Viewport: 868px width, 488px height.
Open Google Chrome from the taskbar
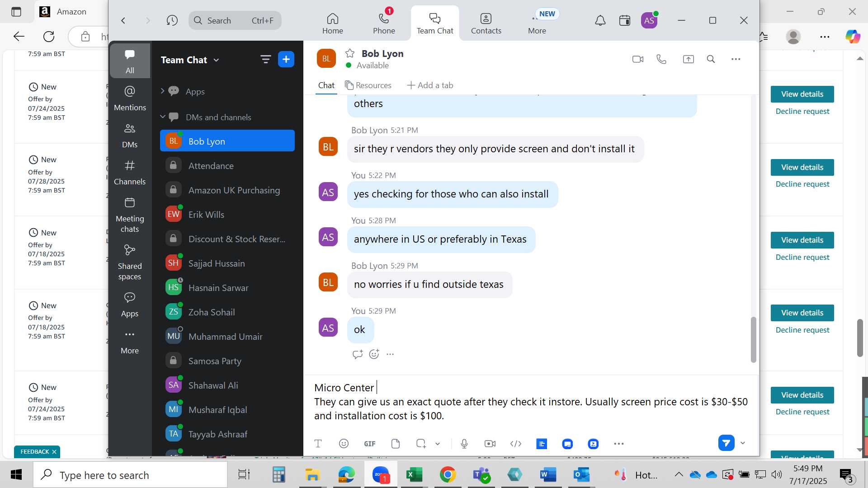448,475
